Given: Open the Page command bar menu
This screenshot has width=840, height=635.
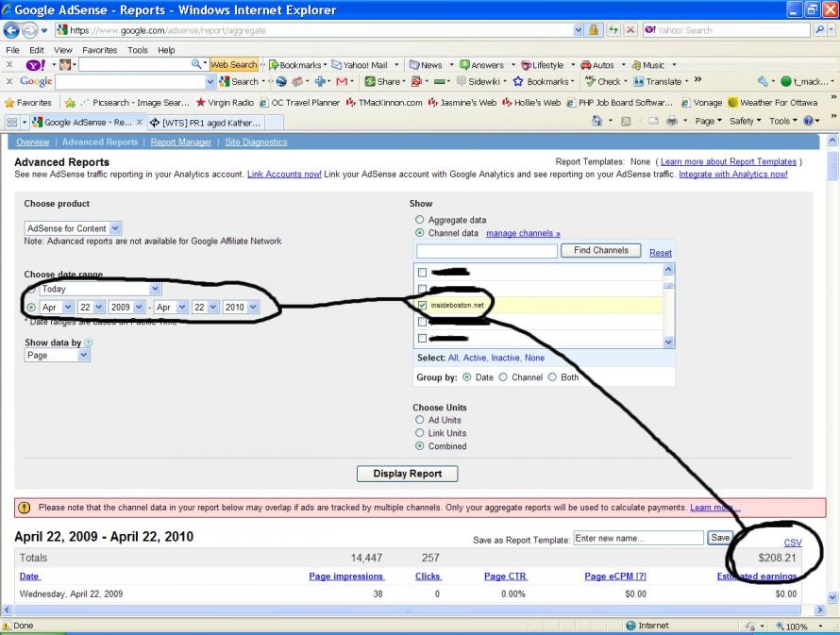Looking at the screenshot, I should point(708,122).
